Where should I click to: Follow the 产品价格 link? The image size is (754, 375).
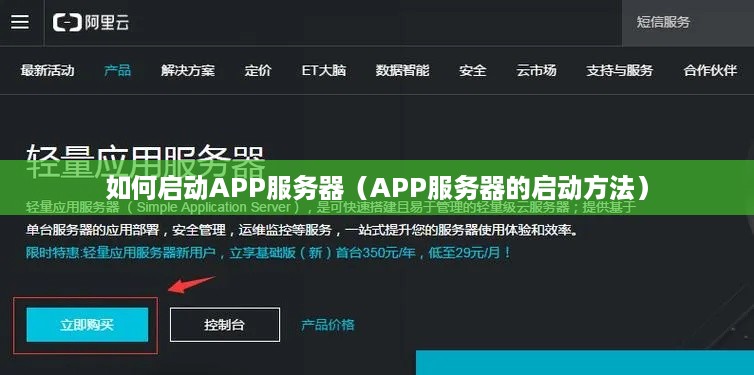(327, 325)
